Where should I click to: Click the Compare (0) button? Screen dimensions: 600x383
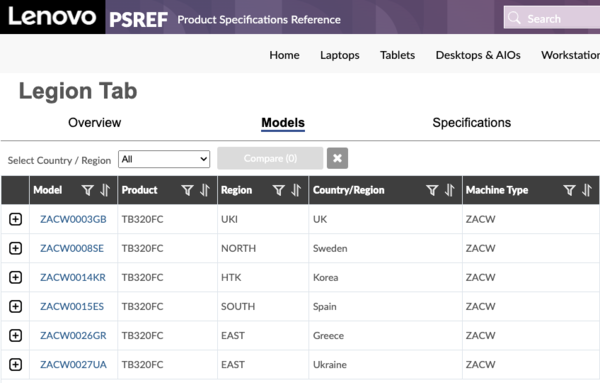[x=270, y=158]
